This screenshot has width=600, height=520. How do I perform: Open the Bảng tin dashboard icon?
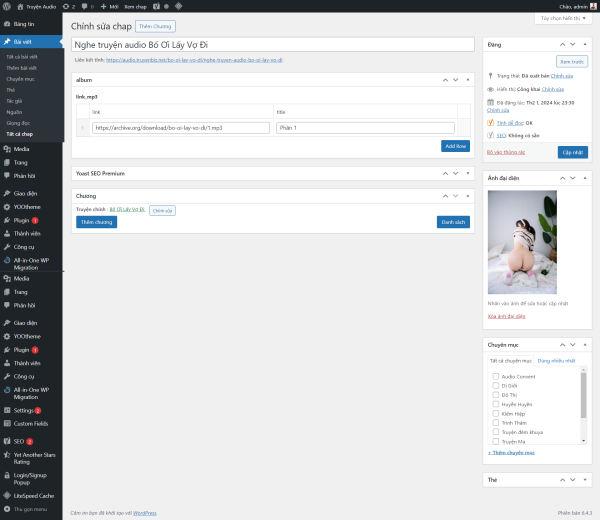[x=7, y=23]
